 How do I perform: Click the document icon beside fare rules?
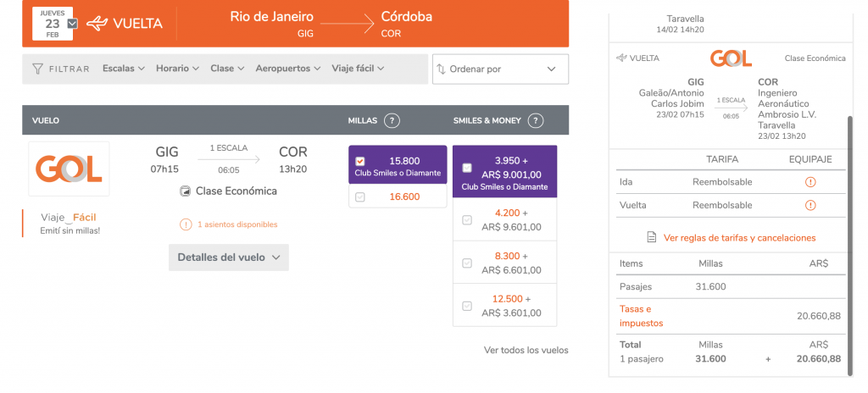coord(652,237)
